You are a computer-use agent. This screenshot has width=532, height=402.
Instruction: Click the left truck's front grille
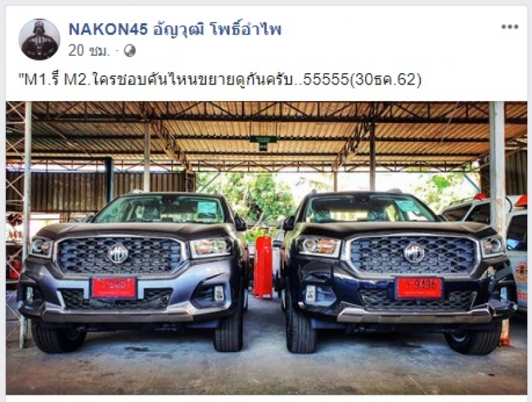(120, 256)
